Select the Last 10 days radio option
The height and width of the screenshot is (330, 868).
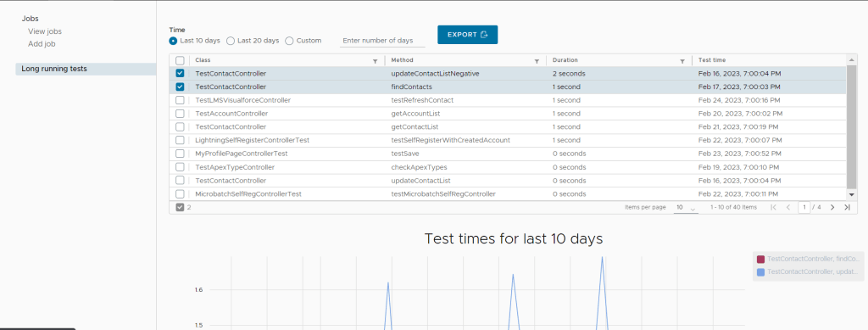(173, 41)
